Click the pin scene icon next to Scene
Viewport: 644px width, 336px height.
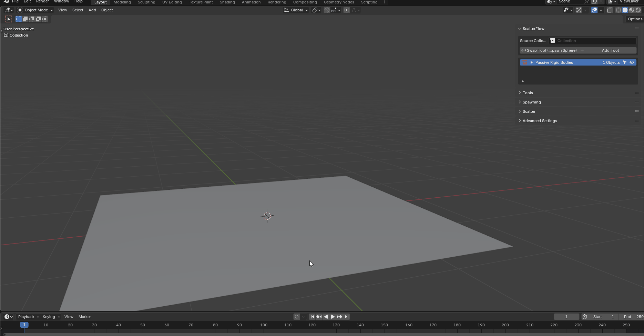[586, 1]
